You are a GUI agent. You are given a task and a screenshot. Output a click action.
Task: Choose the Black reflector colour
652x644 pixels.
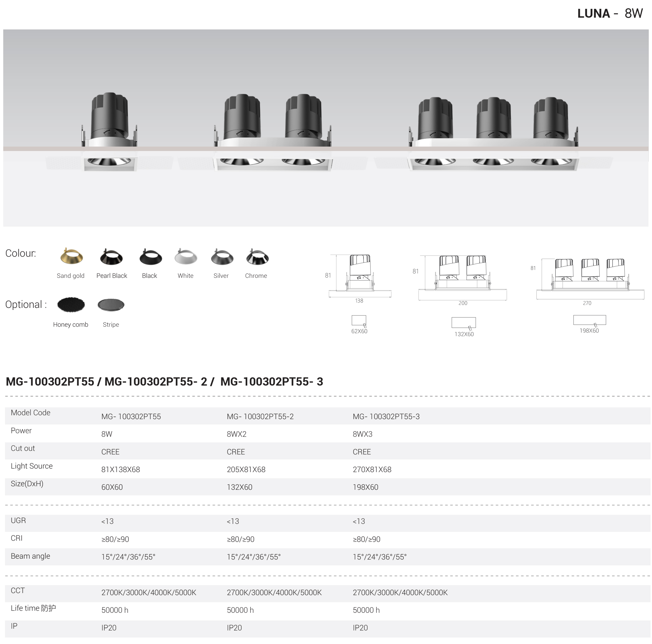coord(151,257)
